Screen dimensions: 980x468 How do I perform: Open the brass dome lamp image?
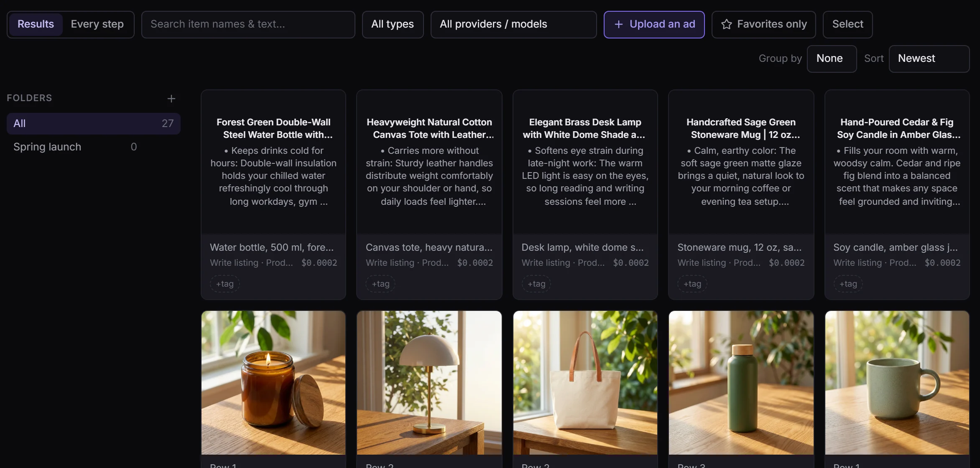click(x=429, y=382)
